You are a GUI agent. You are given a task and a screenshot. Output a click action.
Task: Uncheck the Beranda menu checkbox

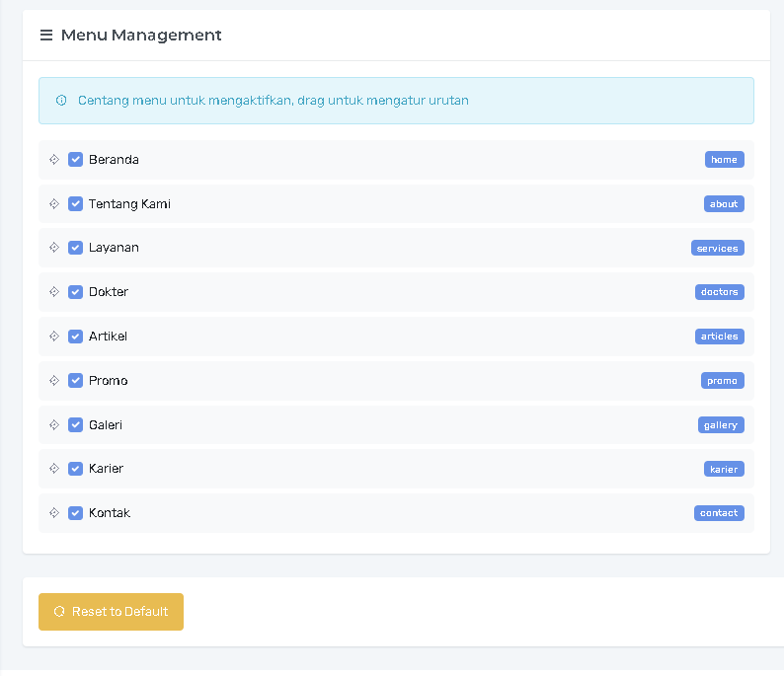click(x=75, y=160)
